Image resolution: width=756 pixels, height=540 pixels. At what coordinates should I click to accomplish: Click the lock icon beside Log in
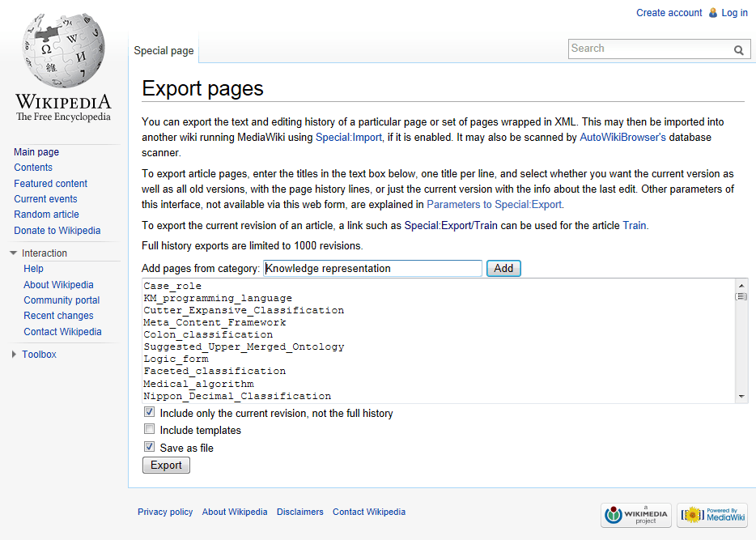(713, 12)
